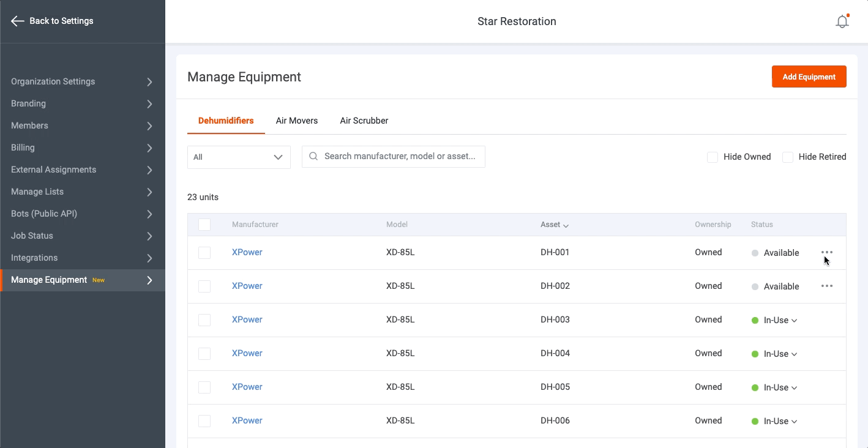Click the green status dot for DH-003
868x448 pixels.
point(755,319)
